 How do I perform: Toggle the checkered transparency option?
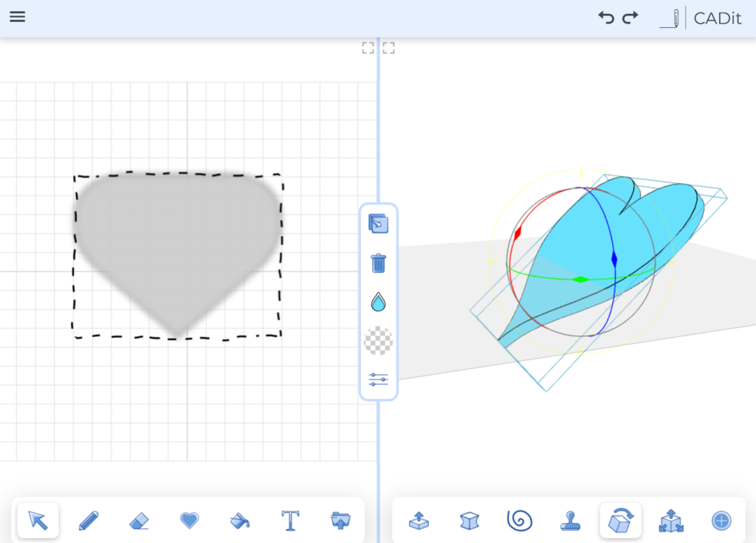[x=379, y=341]
